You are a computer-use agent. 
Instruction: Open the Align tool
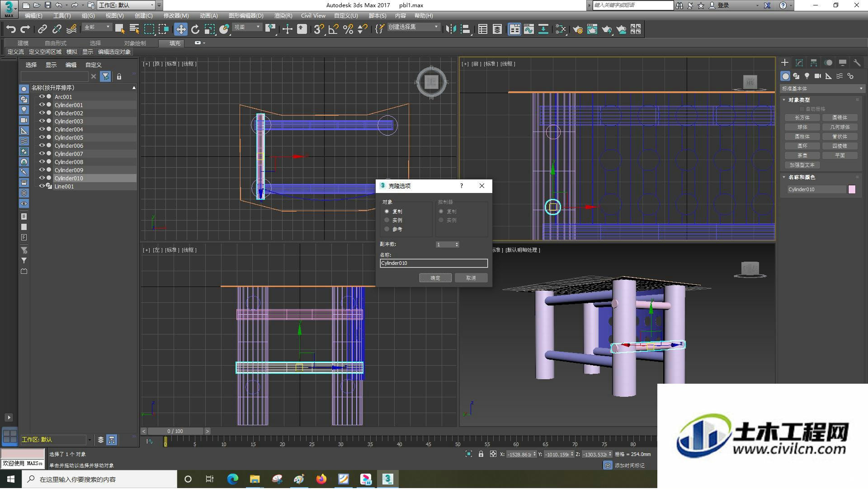(465, 29)
